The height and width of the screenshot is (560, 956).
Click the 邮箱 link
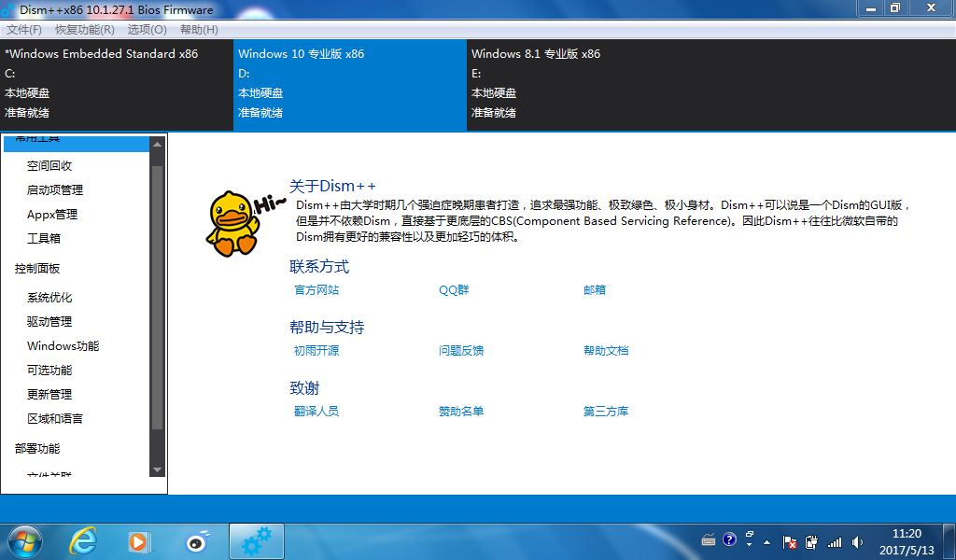595,290
